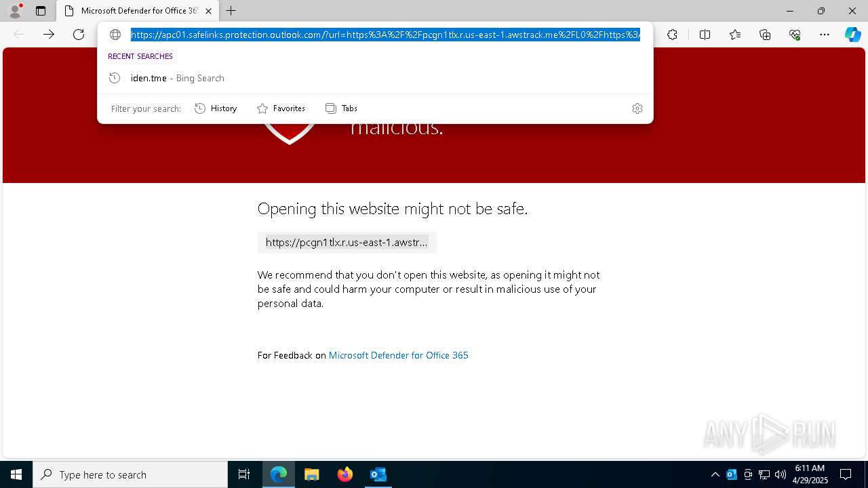Filter search suggestions by Tabs
This screenshot has width=868, height=488.
click(x=341, y=108)
